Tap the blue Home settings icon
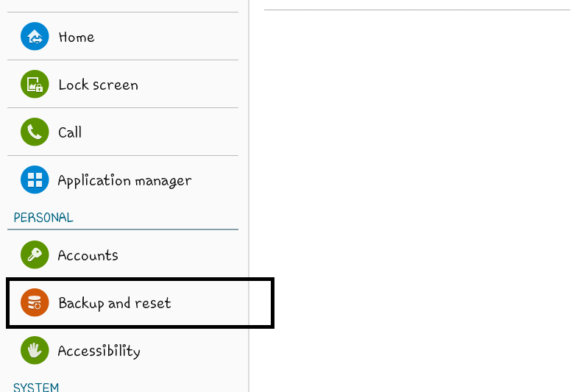The image size is (585, 392). pos(35,37)
